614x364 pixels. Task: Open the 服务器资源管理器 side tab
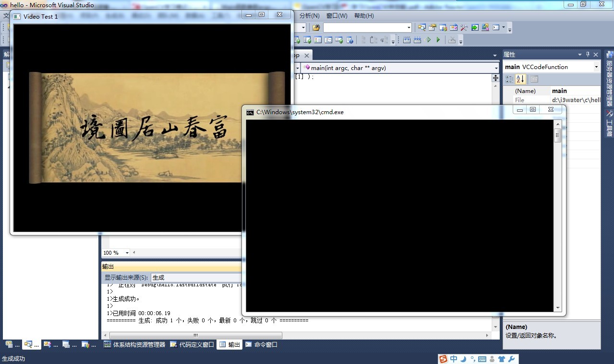(609, 78)
